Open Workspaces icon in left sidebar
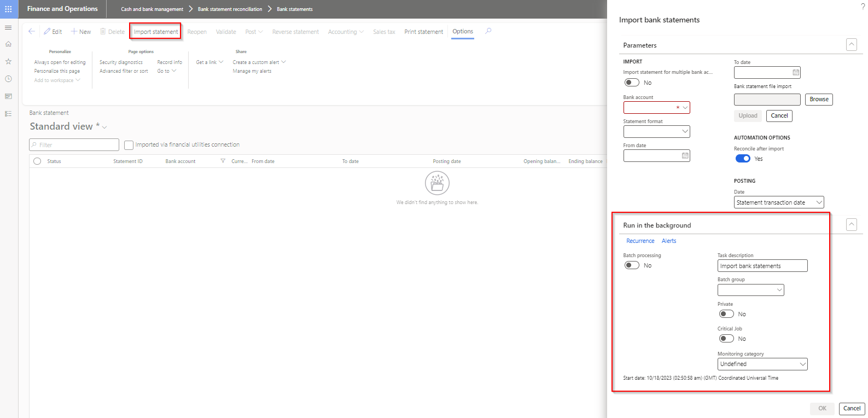The image size is (868, 418). coord(8,97)
